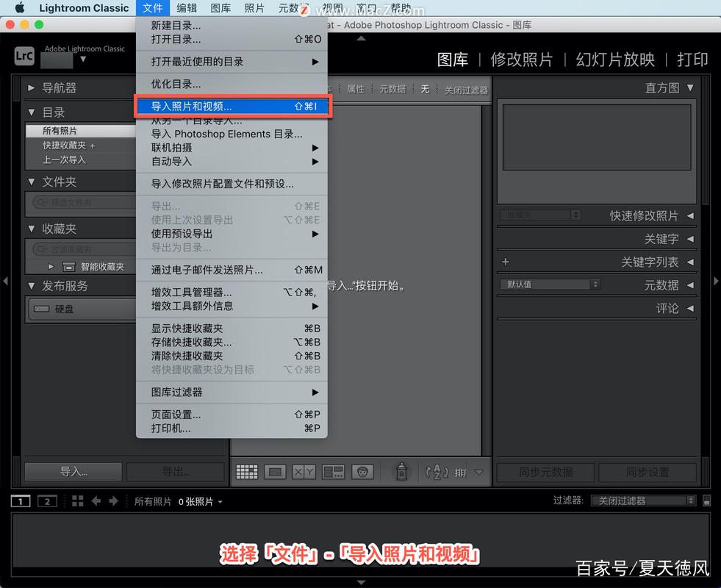Open the 帮助 menu
721x588 pixels.
click(x=401, y=8)
